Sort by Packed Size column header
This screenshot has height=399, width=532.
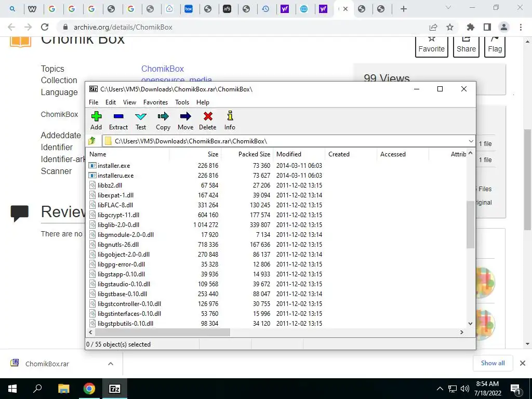pyautogui.click(x=247, y=154)
